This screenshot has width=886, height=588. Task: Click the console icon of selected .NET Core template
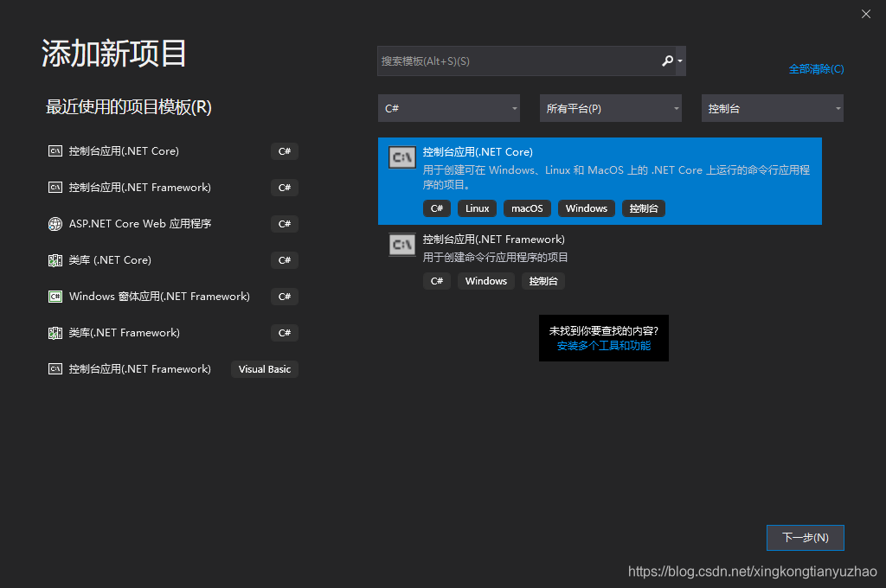click(x=401, y=157)
